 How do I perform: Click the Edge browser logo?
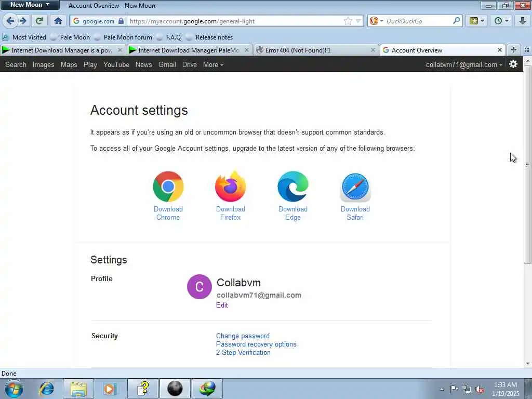tap(293, 187)
